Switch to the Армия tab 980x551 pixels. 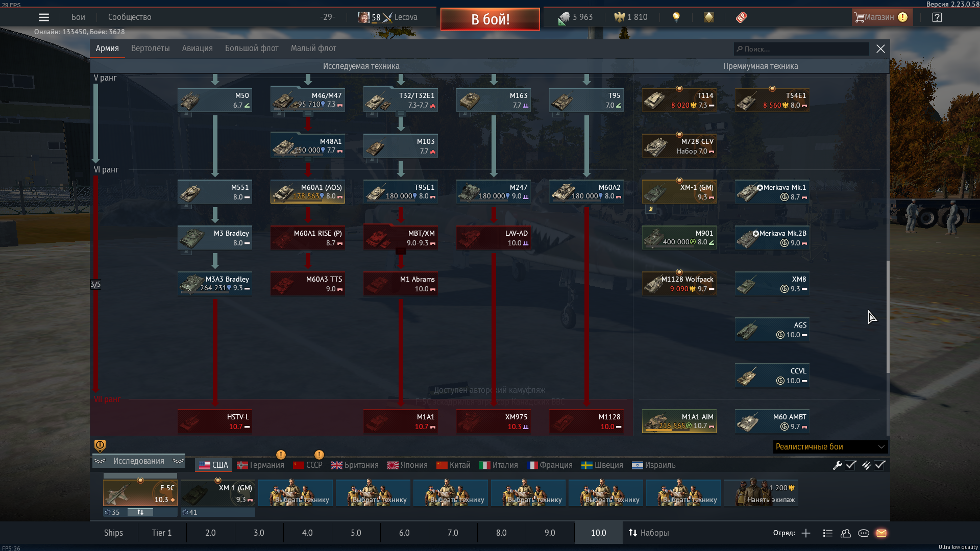107,48
